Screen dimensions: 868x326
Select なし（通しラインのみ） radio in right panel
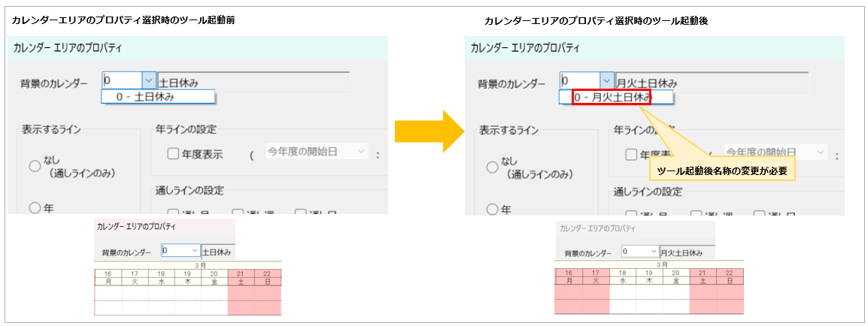(493, 167)
